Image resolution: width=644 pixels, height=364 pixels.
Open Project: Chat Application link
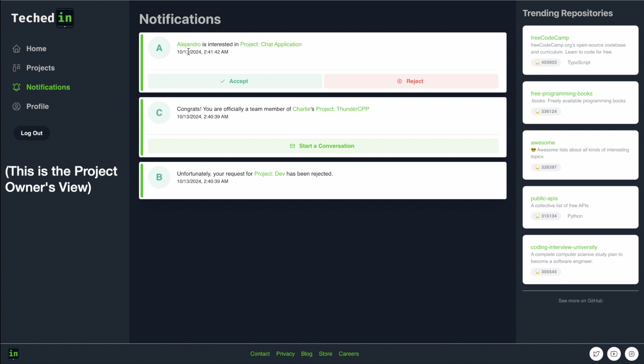click(271, 44)
